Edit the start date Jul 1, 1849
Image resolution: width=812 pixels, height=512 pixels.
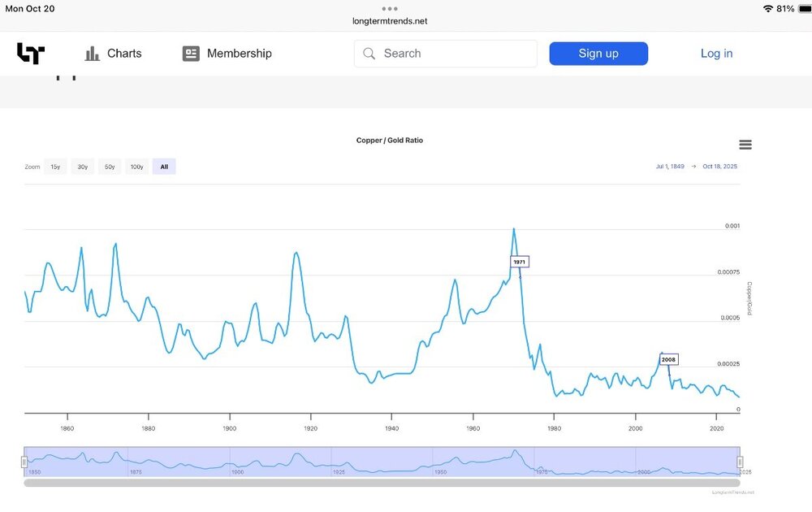tap(670, 167)
